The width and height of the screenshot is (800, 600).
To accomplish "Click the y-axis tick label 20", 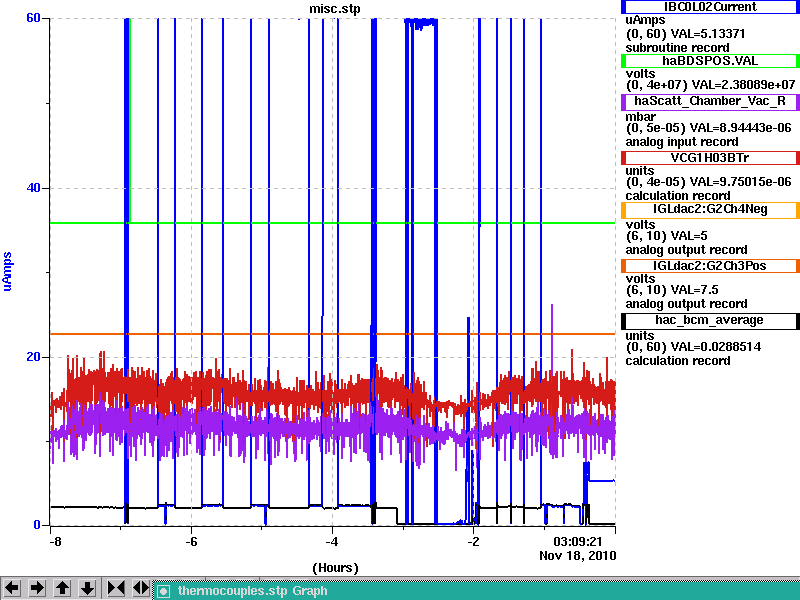I will point(33,357).
